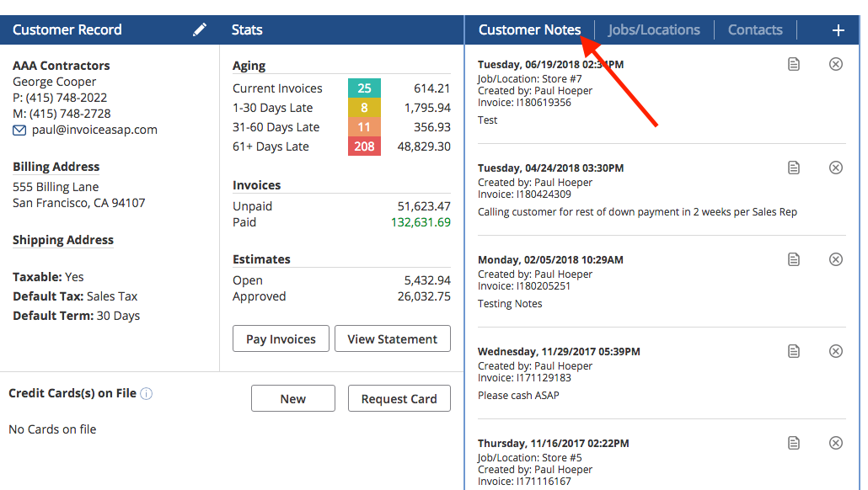This screenshot has width=868, height=490.
Task: Open document icon for 11/29/2017 note
Action: point(794,351)
